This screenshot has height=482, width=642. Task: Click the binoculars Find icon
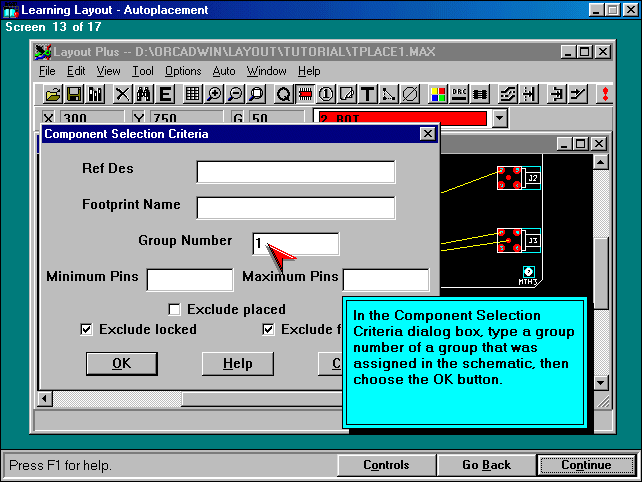(143, 94)
